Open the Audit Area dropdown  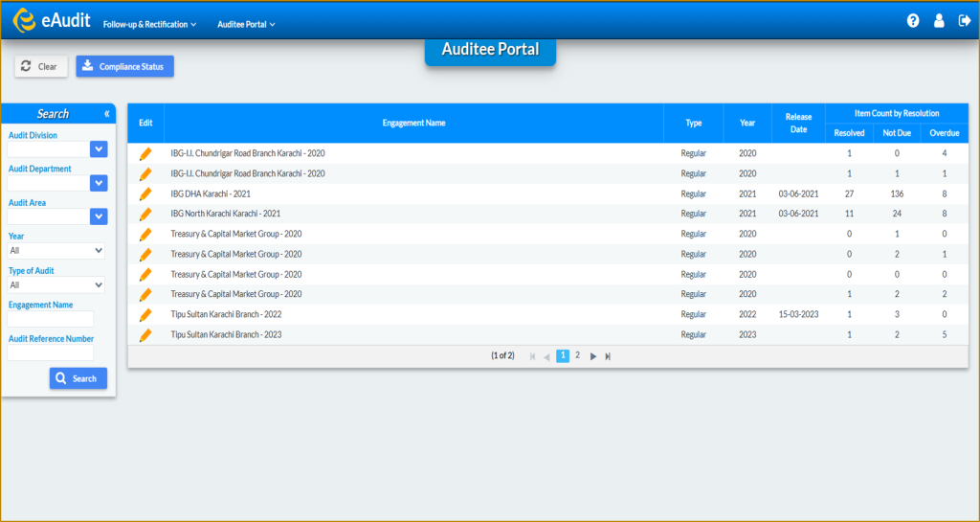click(99, 216)
